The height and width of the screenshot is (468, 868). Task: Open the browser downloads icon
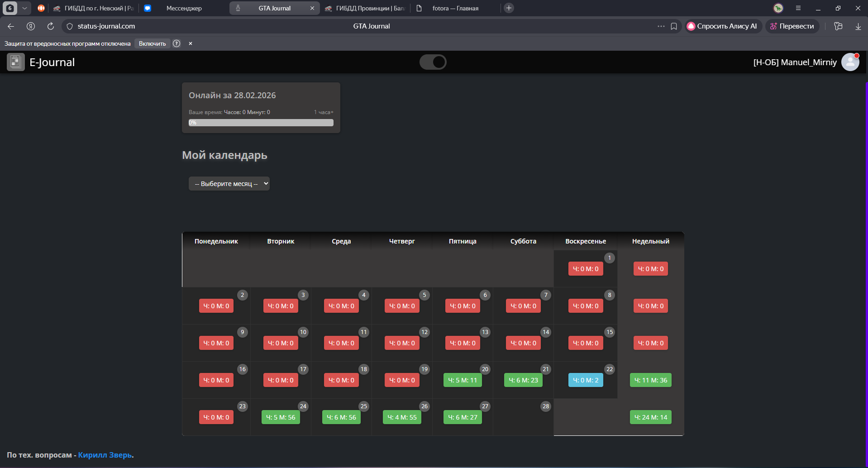(x=858, y=26)
